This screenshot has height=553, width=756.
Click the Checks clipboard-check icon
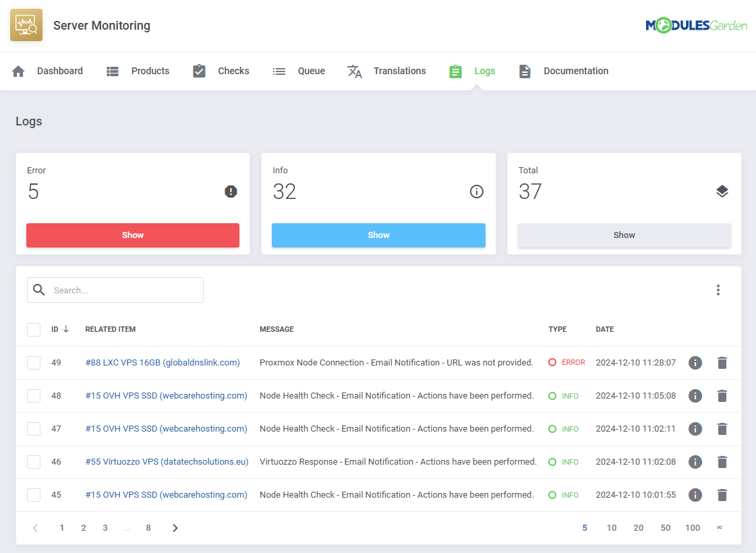tap(199, 71)
